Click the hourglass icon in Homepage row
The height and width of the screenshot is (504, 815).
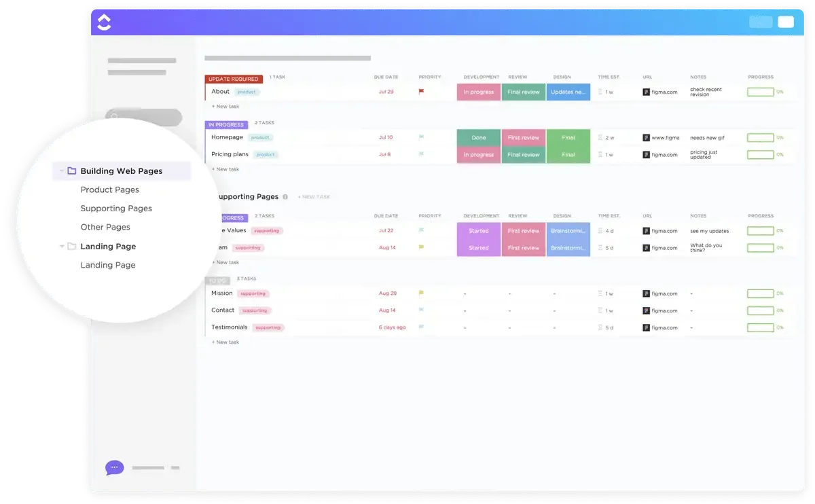[x=600, y=137]
